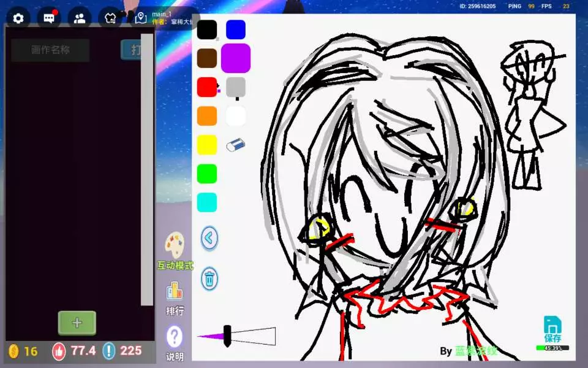Pick the red color swatch

(207, 87)
